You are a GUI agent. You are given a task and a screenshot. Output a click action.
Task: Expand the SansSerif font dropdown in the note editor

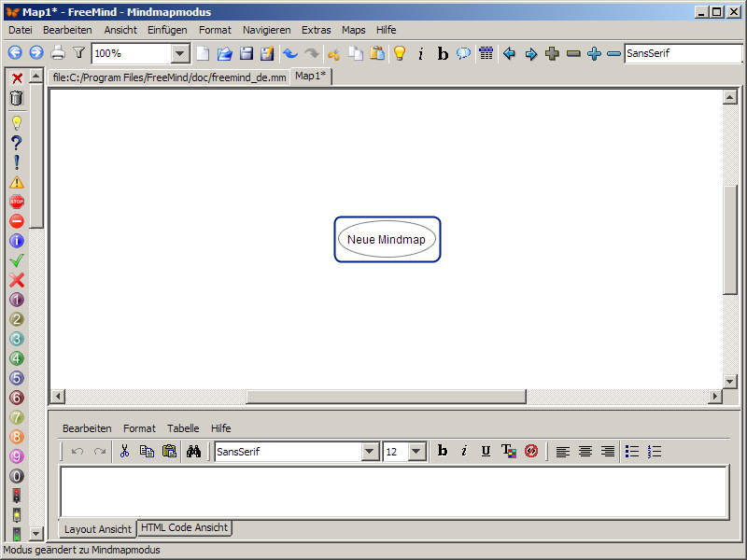(370, 452)
